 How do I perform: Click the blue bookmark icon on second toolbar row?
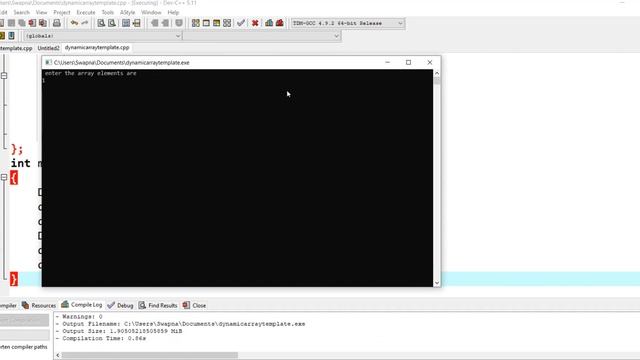point(11,36)
